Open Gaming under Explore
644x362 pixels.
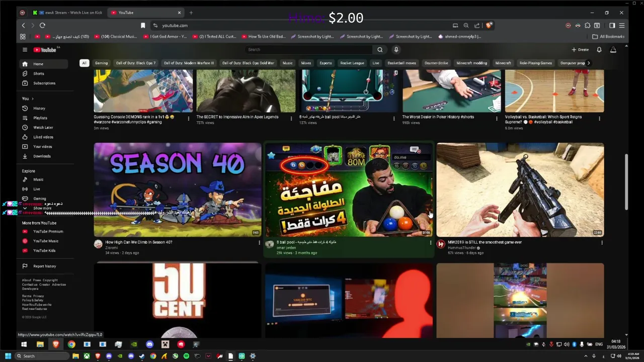[44, 199]
